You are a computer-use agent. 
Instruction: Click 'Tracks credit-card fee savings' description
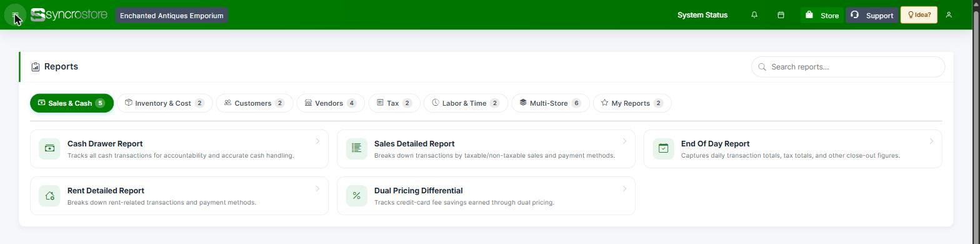464,203
